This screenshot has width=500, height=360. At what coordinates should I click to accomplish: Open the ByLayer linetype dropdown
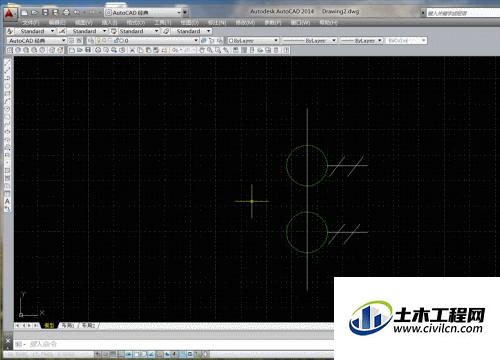coord(309,40)
